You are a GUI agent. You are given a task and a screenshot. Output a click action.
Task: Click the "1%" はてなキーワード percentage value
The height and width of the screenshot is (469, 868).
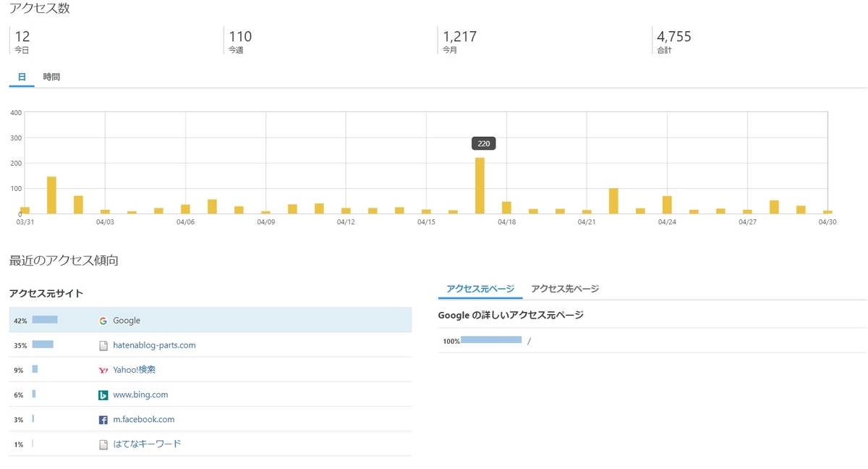pos(18,444)
